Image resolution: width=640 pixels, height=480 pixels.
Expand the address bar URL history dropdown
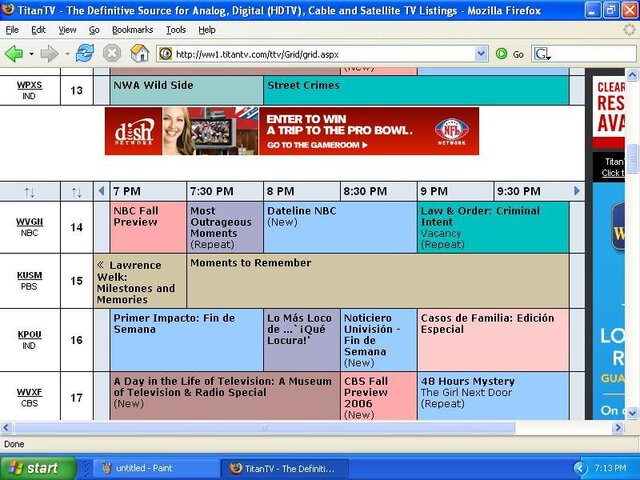(x=481, y=53)
